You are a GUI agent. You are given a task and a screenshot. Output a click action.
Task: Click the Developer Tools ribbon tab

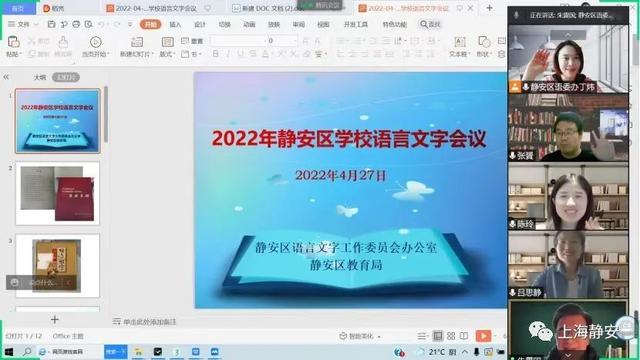click(x=356, y=24)
